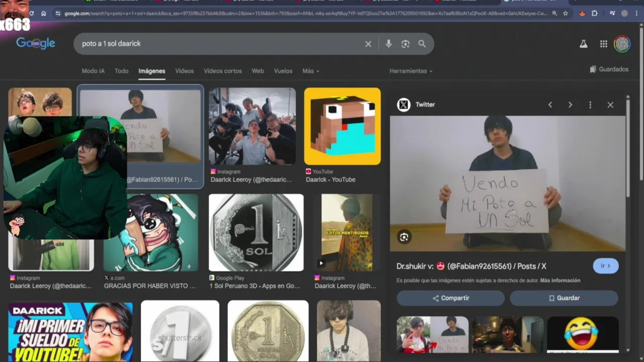Open the Vuelos tab
The width and height of the screenshot is (644, 362).
[x=283, y=71]
